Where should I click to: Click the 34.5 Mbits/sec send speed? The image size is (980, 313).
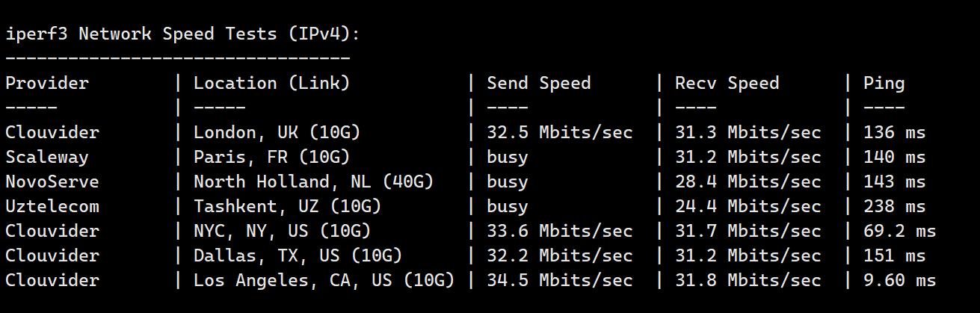coord(559,281)
